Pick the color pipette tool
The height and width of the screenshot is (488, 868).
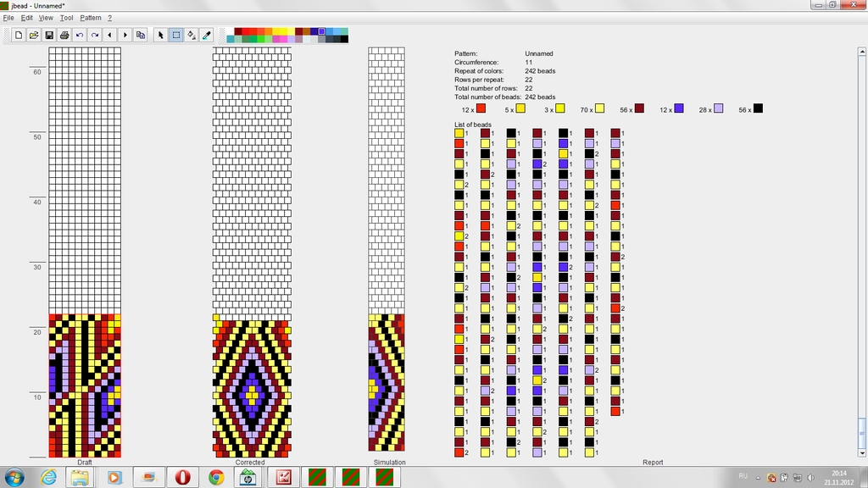click(206, 36)
